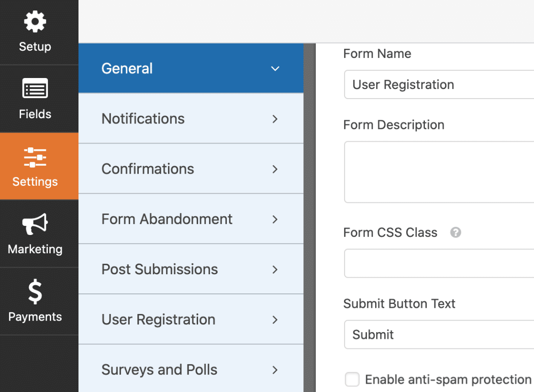Click the Settings label in sidebar

35,181
